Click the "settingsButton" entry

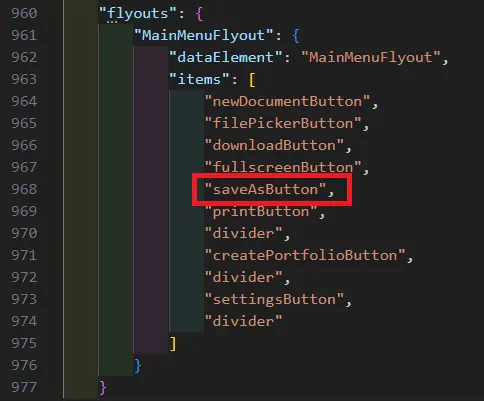(274, 299)
